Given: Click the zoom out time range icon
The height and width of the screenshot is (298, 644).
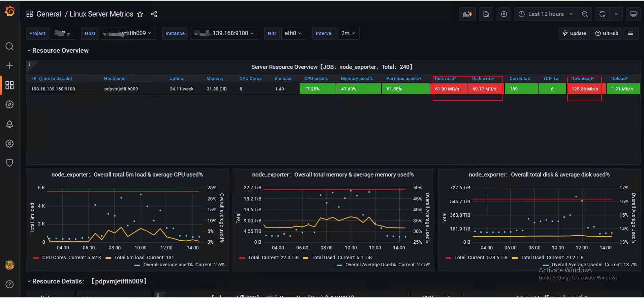Looking at the screenshot, I should [x=585, y=14].
